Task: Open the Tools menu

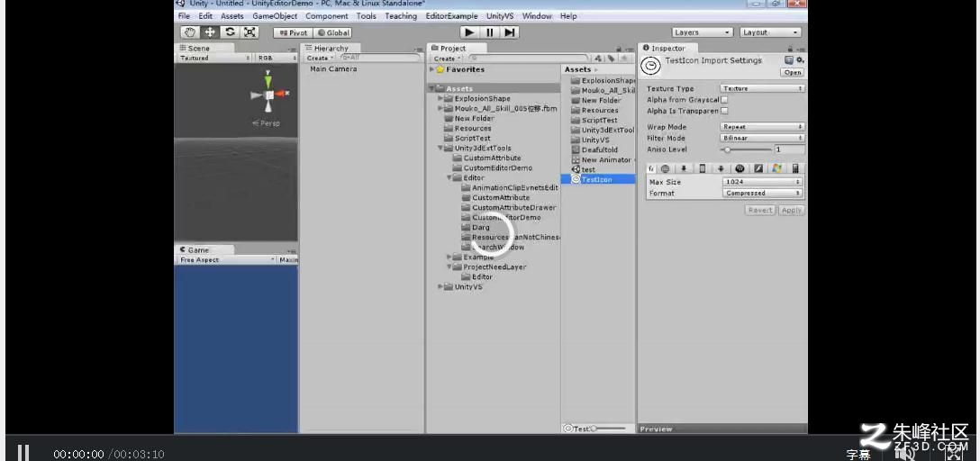Action: coord(367,16)
